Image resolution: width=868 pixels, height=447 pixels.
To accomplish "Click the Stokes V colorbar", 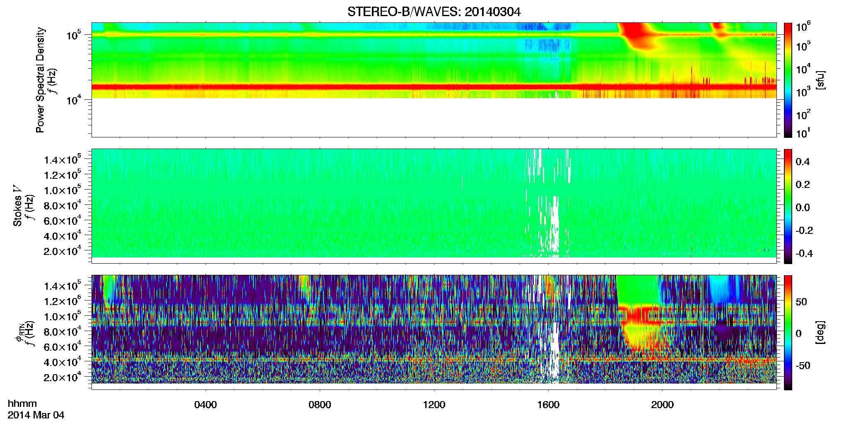I will [x=788, y=206].
